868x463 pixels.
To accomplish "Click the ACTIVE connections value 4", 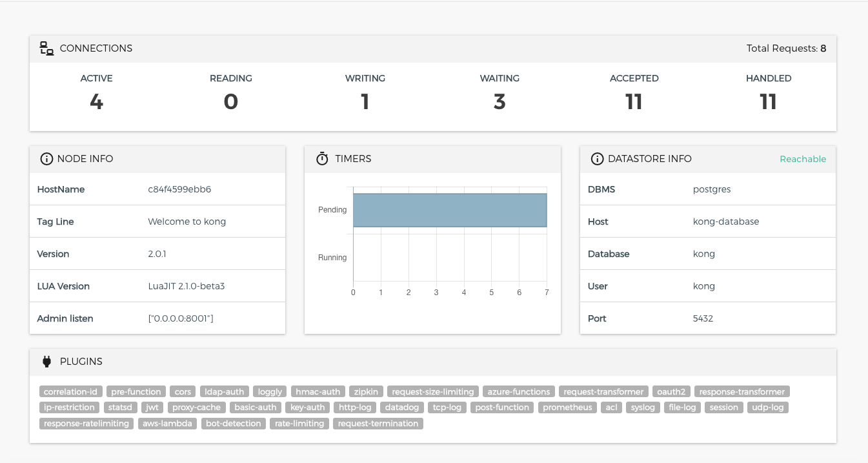I will pyautogui.click(x=96, y=102).
